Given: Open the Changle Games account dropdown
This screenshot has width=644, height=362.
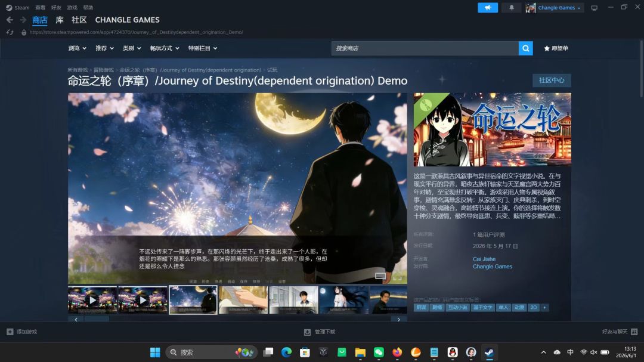Looking at the screenshot, I should tap(559, 8).
